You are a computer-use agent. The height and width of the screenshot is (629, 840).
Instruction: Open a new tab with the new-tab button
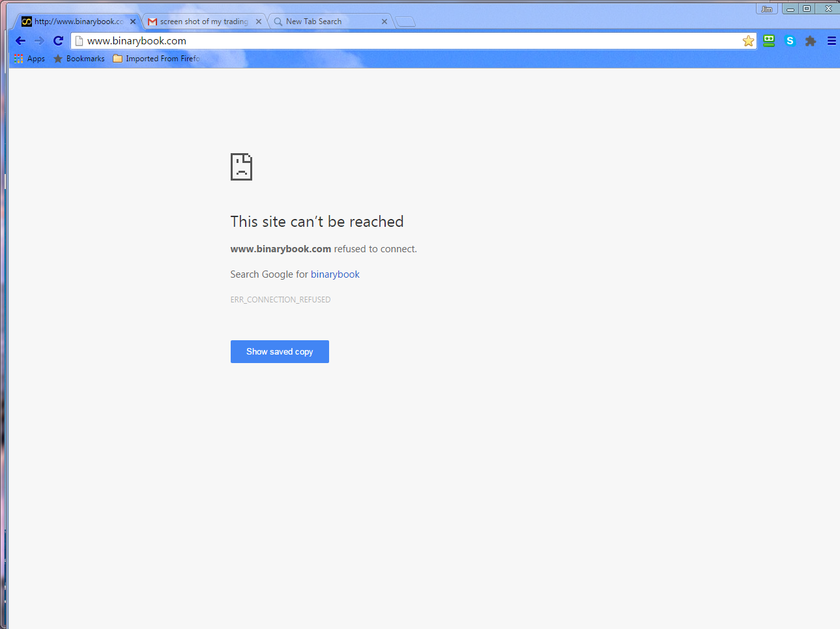click(405, 22)
